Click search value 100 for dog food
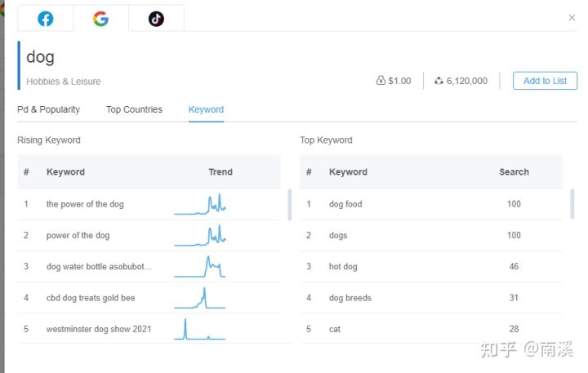The height and width of the screenshot is (373, 588). pos(514,204)
